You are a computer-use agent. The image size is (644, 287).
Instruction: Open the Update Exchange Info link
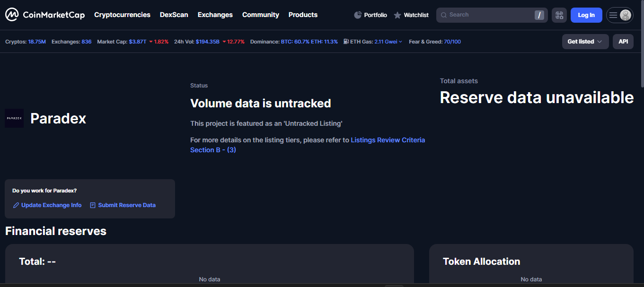(x=51, y=205)
